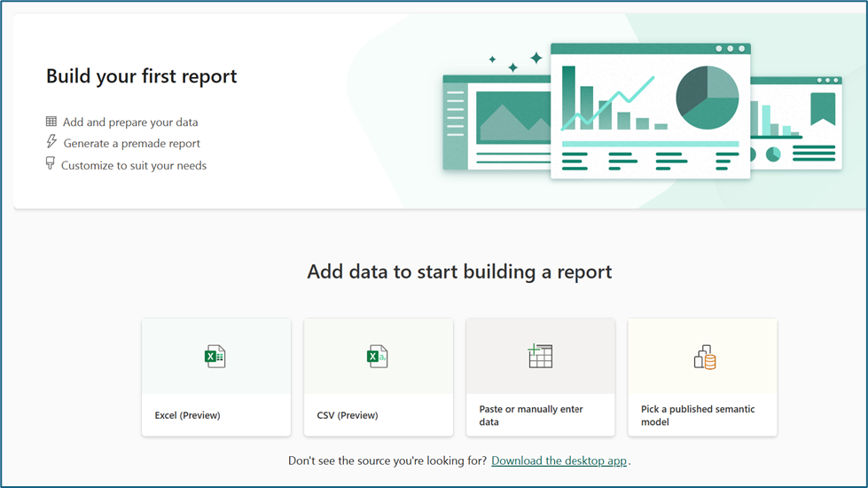This screenshot has width=868, height=488.
Task: Click 'Add data to start building a report' heading
Action: pos(459,272)
